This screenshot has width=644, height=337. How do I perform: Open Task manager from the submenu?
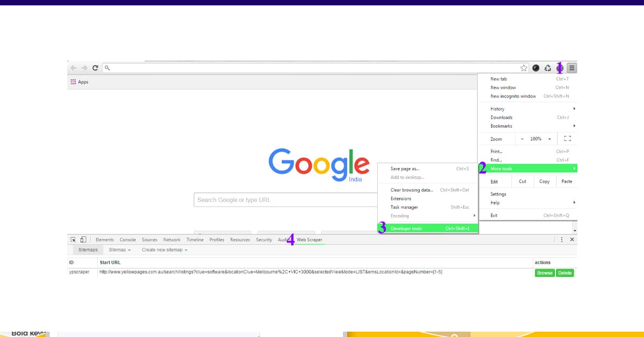coord(428,207)
